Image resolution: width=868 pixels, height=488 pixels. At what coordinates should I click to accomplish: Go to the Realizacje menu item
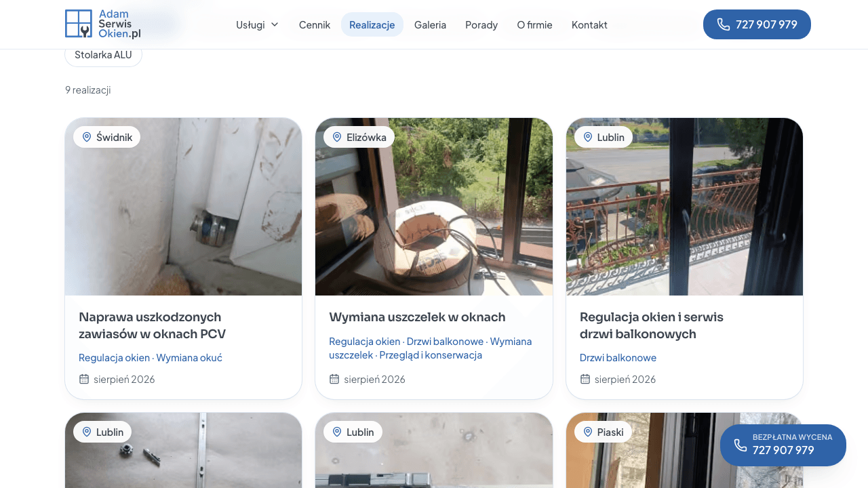pyautogui.click(x=372, y=24)
